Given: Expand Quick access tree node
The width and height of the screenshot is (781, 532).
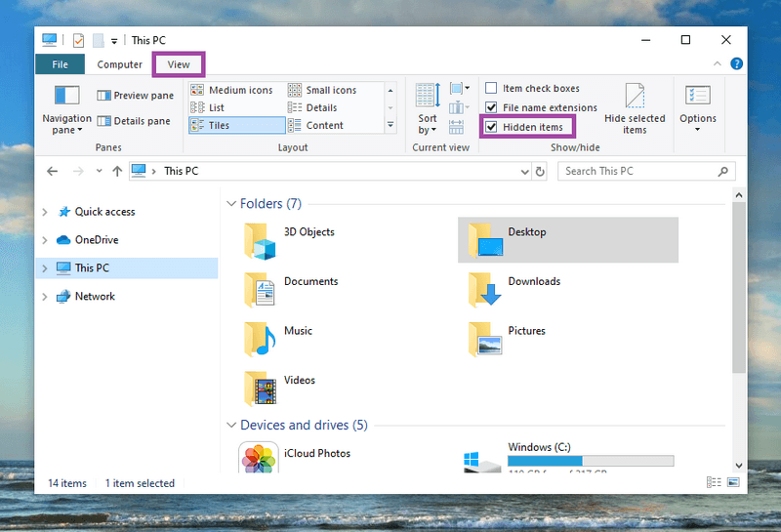Looking at the screenshot, I should pos(45,212).
